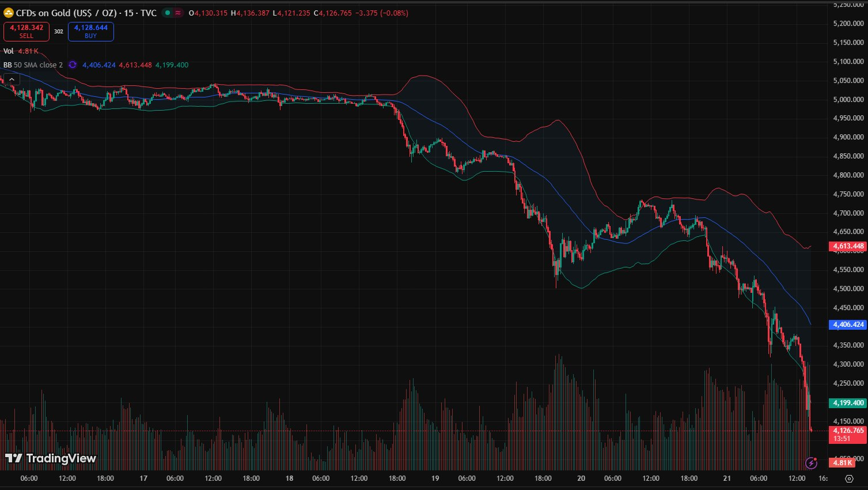The image size is (868, 490).
Task: Click the current price 4,126.765 countdown label
Action: [x=848, y=434]
